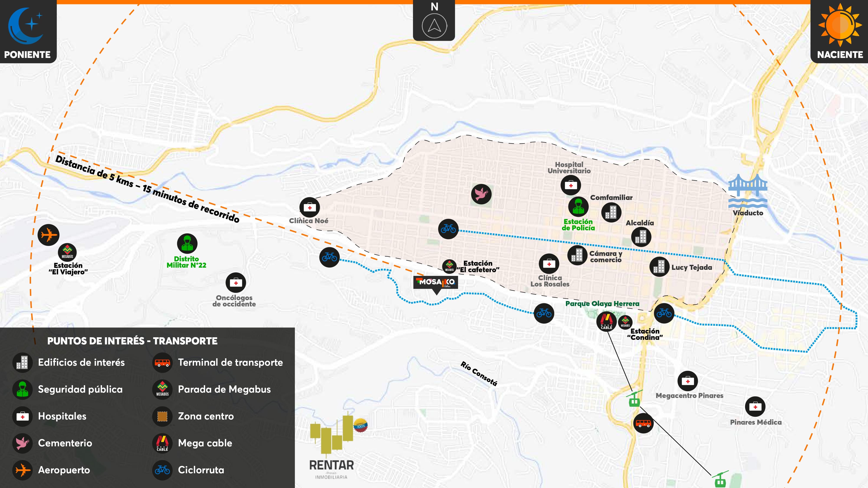This screenshot has height=488, width=868.
Task: Click the Ciclorruta legend entry
Action: [201, 470]
